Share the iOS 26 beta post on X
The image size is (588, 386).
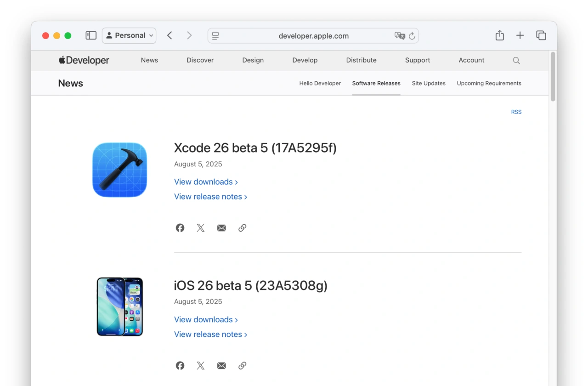[x=200, y=365]
